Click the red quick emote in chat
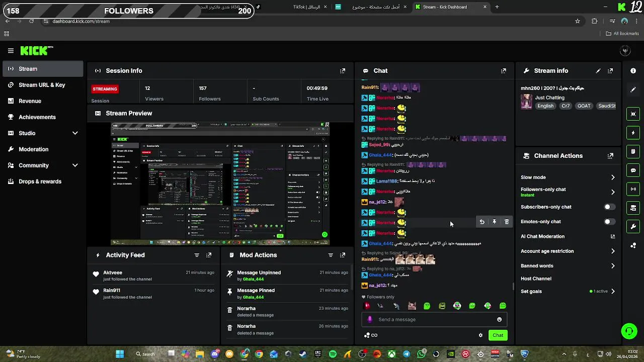The image size is (644, 362). coord(367,306)
